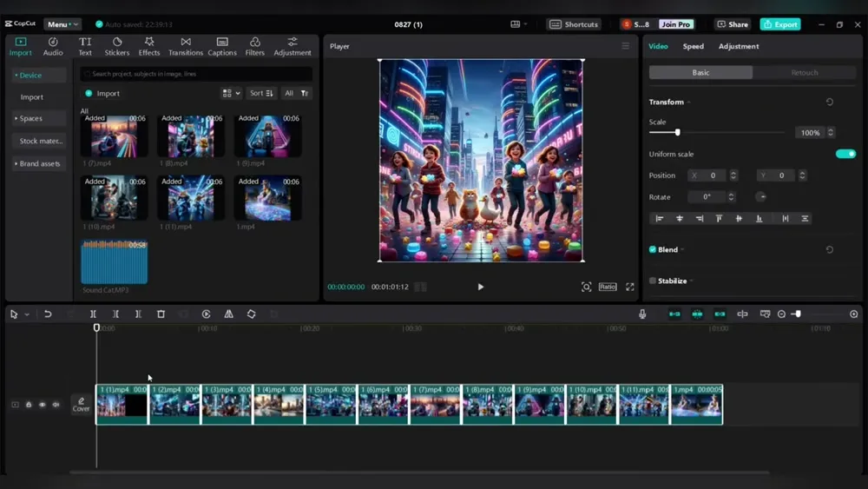Click the microphone record voiceover icon
Image resolution: width=868 pixels, height=489 pixels.
(x=642, y=314)
